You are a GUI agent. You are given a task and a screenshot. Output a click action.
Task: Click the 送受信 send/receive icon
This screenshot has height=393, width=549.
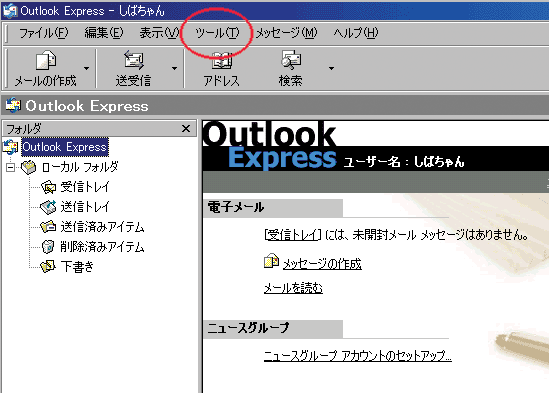click(x=134, y=60)
